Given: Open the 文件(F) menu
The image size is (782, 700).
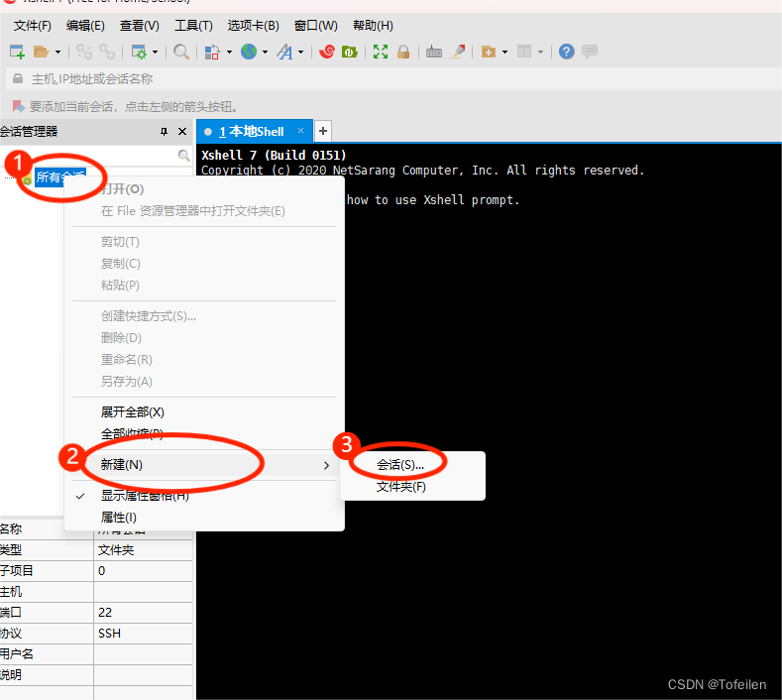Looking at the screenshot, I should tap(33, 26).
